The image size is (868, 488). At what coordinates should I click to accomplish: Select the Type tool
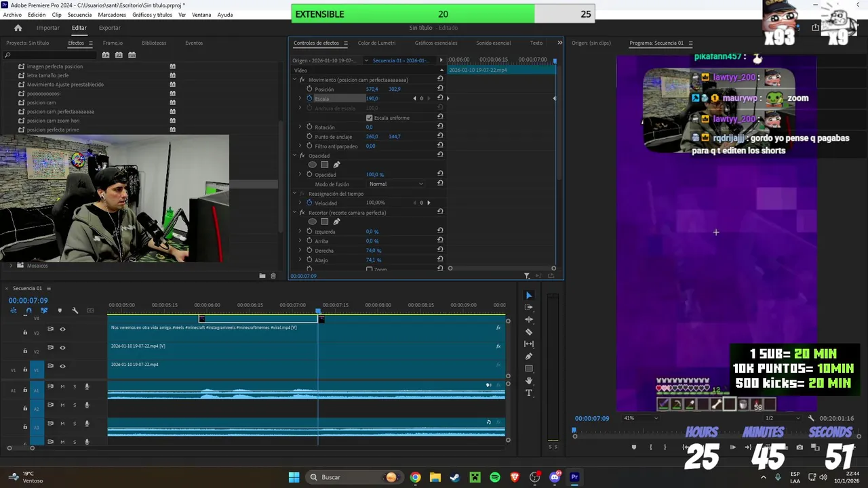[529, 393]
